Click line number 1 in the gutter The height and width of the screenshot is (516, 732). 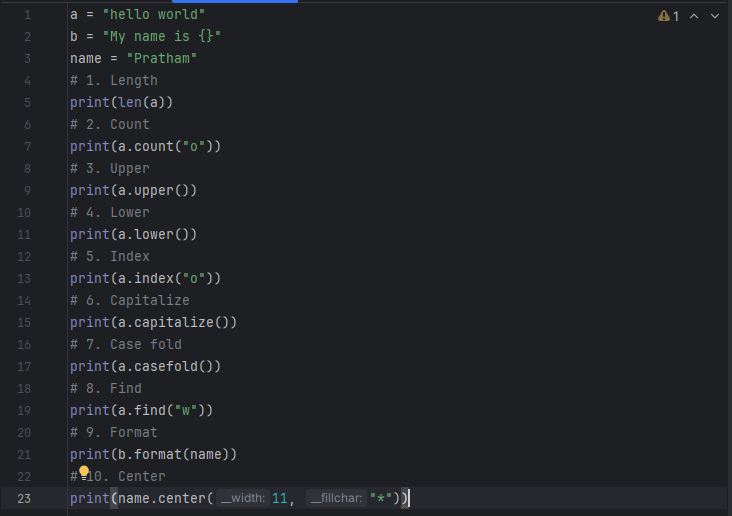[x=28, y=15]
